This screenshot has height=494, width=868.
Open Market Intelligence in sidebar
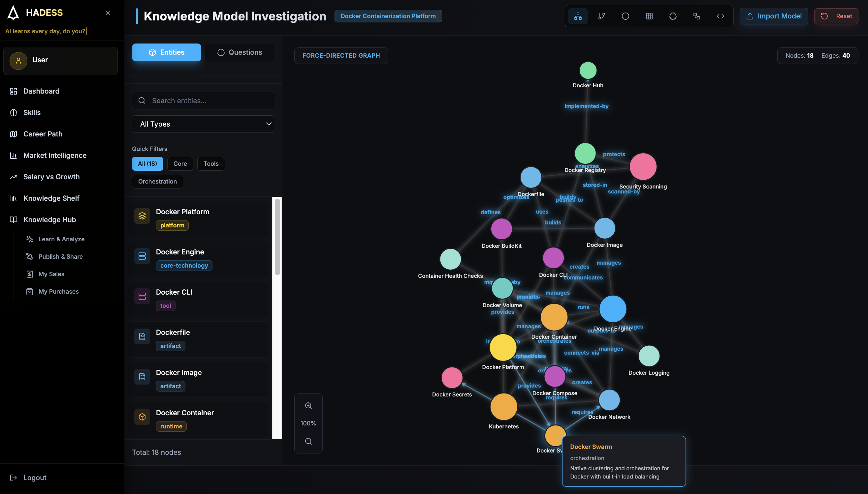[x=55, y=156]
